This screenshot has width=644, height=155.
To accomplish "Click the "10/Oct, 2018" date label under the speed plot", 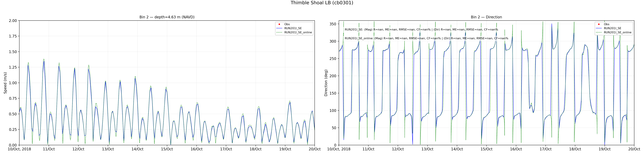I will click(x=19, y=149).
